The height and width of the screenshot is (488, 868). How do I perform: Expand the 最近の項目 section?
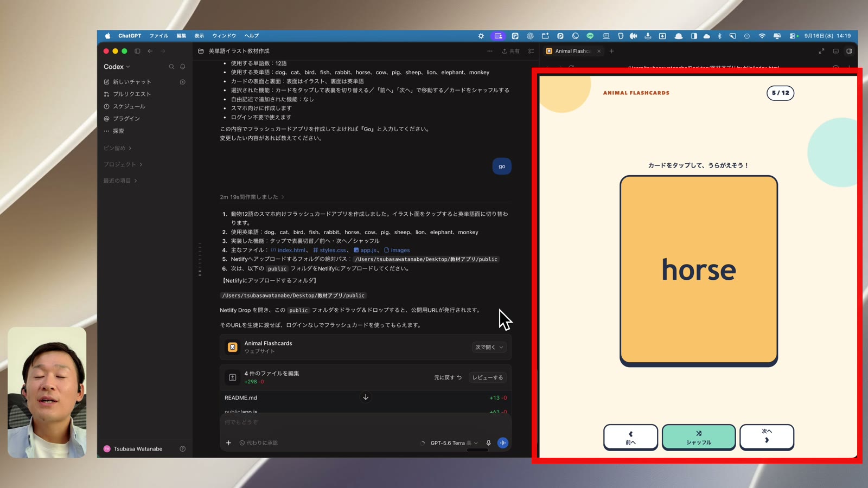pyautogui.click(x=120, y=181)
